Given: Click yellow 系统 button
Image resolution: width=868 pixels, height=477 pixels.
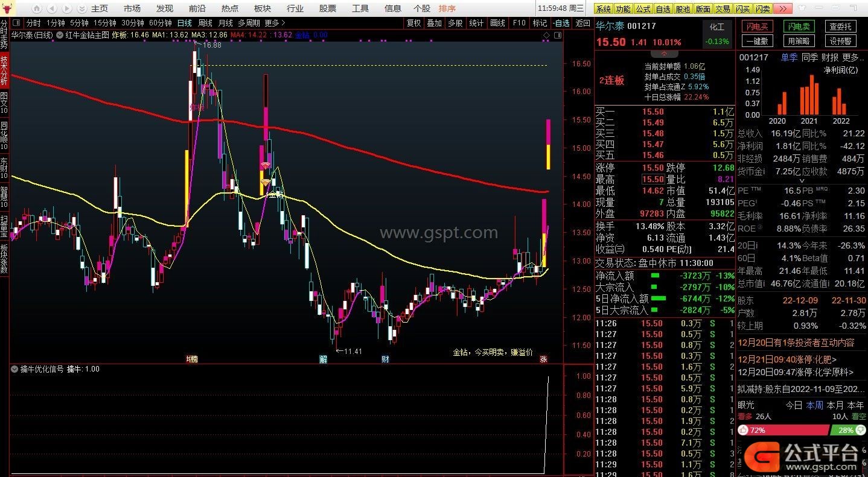Looking at the screenshot, I should coord(604,8).
